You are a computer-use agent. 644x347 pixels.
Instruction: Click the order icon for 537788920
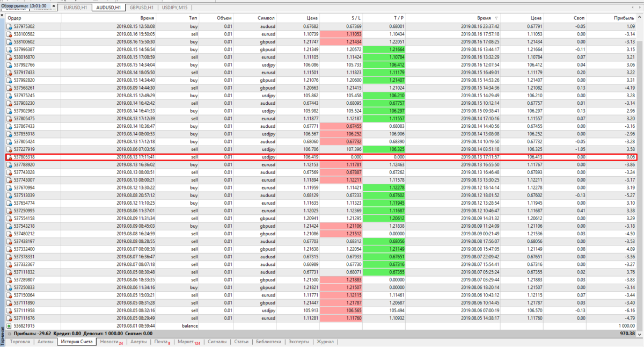pos(9,164)
